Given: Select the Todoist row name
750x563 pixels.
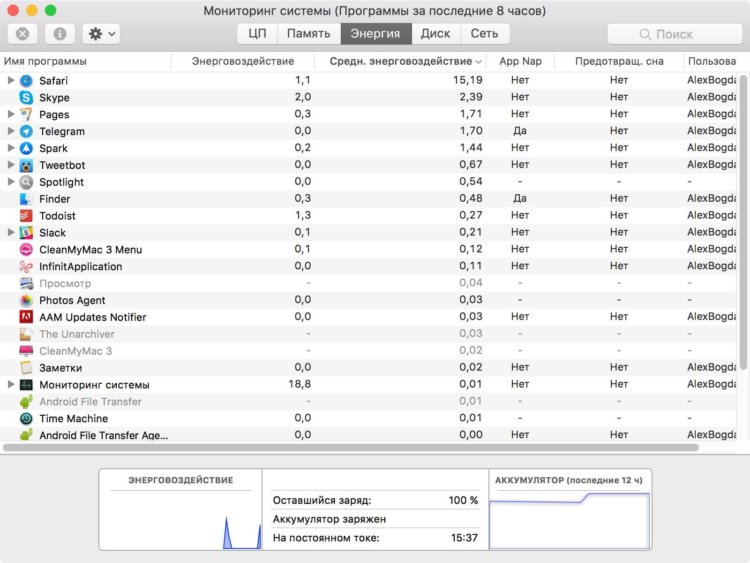Looking at the screenshot, I should (57, 216).
